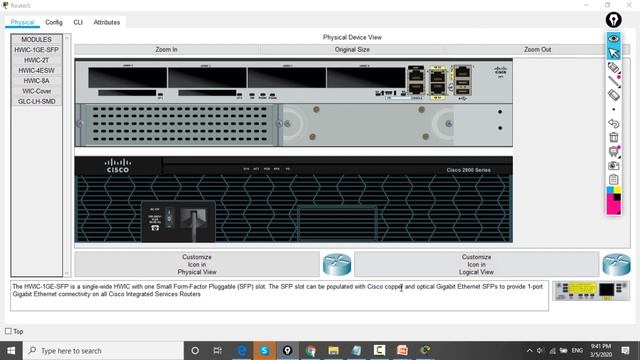Image resolution: width=640 pixels, height=360 pixels.
Task: Open the notification center icon
Action: [x=625, y=351]
